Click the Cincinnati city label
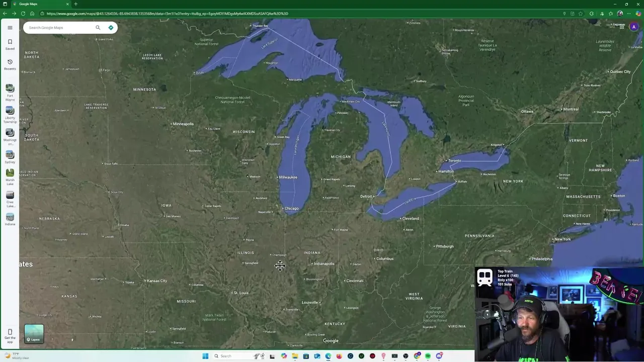The width and height of the screenshot is (644, 362). point(355,281)
